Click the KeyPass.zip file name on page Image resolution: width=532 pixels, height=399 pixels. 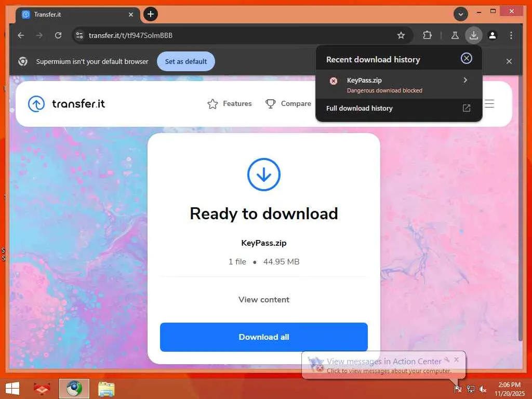[263, 243]
